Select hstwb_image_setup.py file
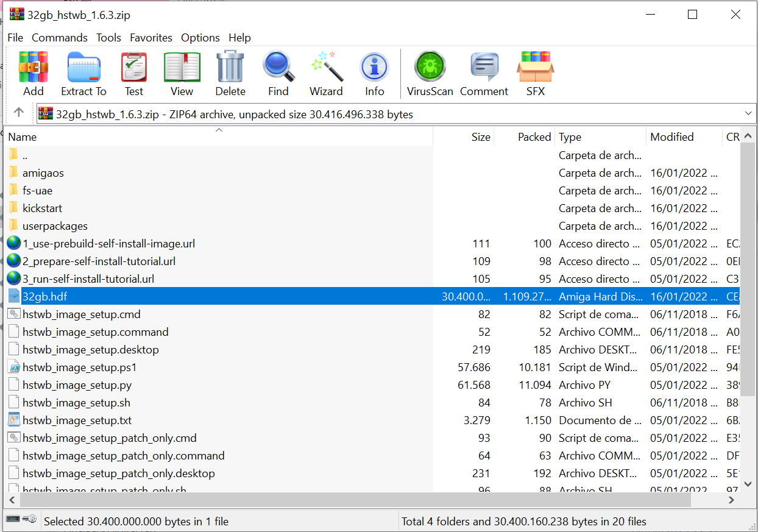This screenshot has height=532, width=758. pos(77,385)
